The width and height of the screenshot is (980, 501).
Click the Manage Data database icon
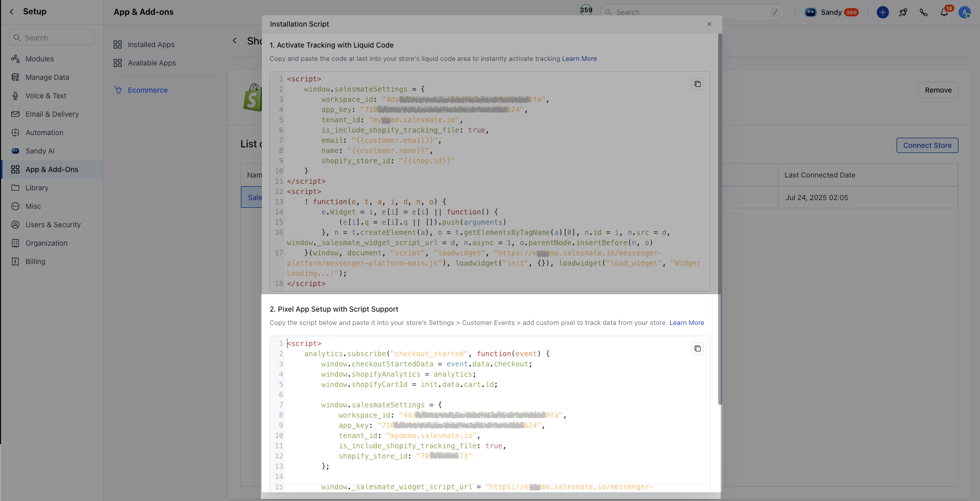[x=15, y=77]
